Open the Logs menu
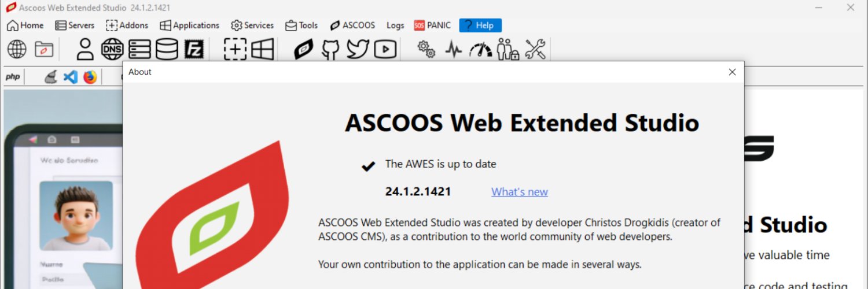The image size is (868, 289). (x=395, y=25)
